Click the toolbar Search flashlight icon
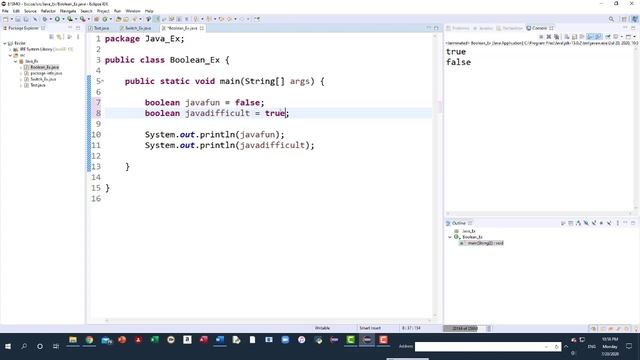640x360 pixels. pos(134,19)
